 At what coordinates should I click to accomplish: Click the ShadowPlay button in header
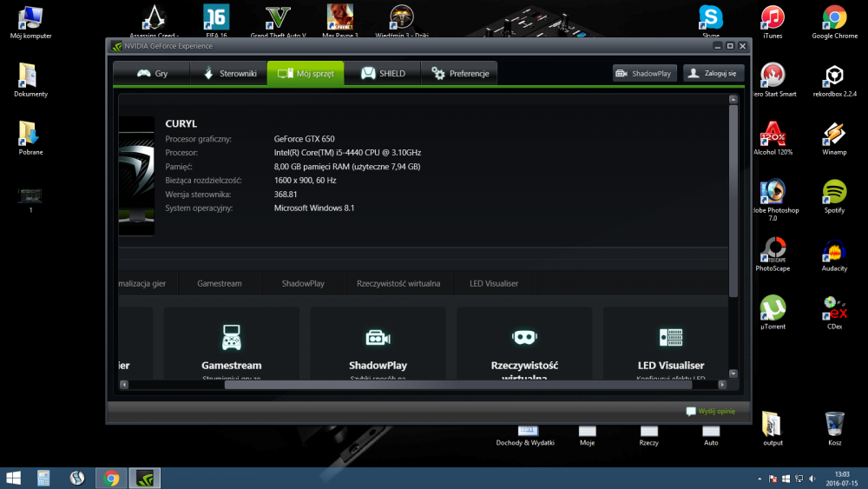644,73
